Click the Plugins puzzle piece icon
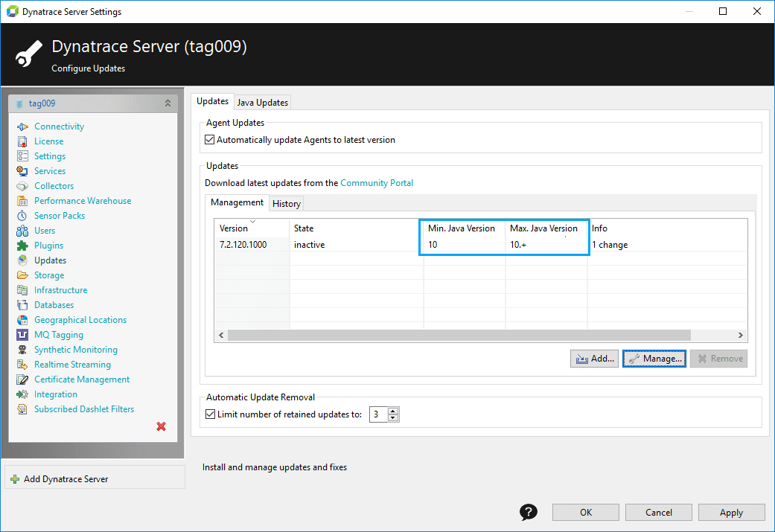The height and width of the screenshot is (532, 775). tap(22, 246)
